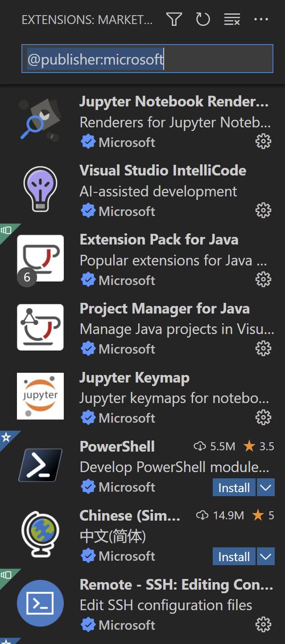Open manage gear for Visual Studio IntelliCode
This screenshot has height=644, width=285.
pyautogui.click(x=263, y=211)
